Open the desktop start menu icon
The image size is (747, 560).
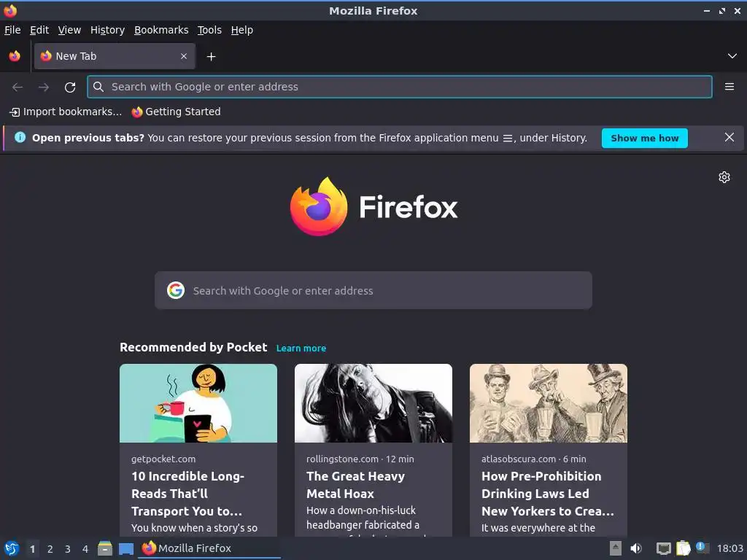click(12, 548)
